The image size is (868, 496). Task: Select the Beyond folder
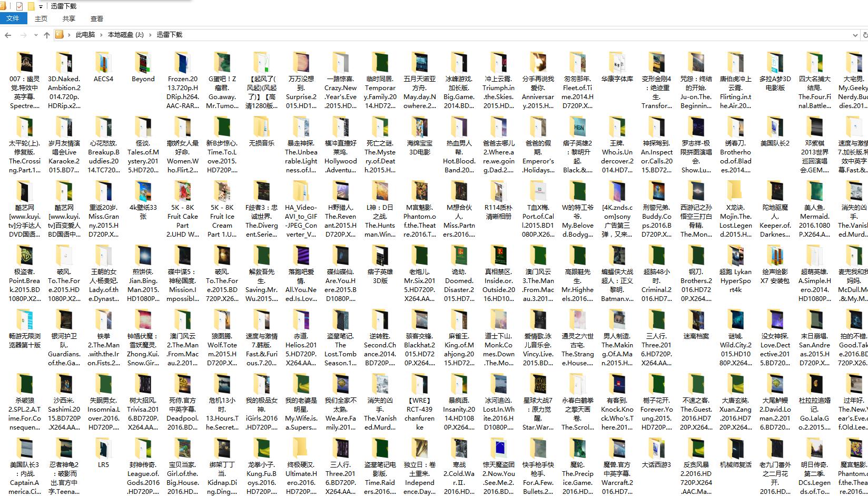coord(143,67)
